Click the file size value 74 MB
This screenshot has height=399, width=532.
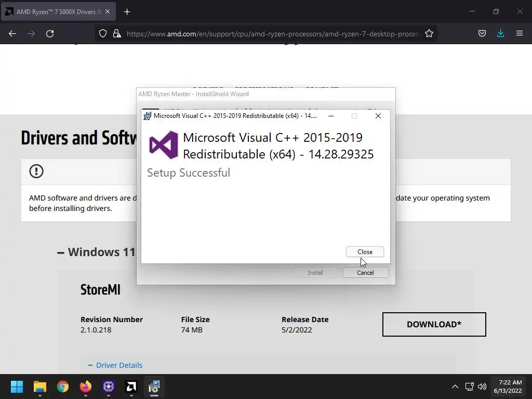click(x=192, y=330)
